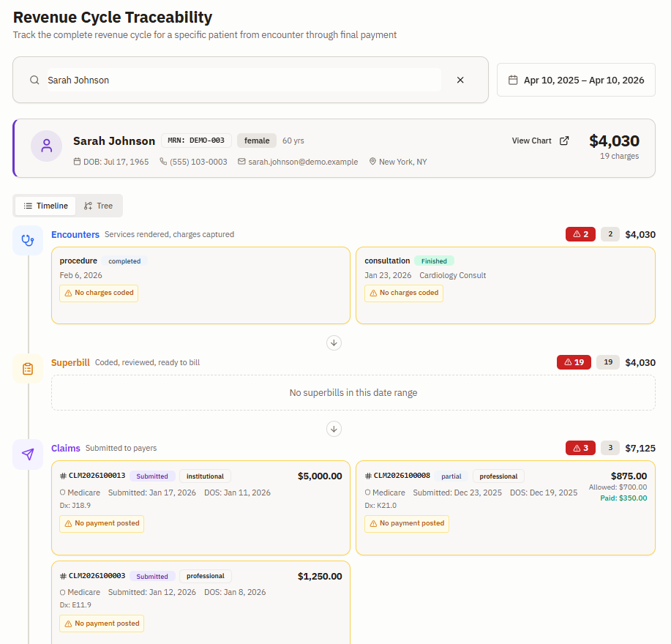Viewport: 671px width, 644px height.
Task: Click the search magnifier icon
Action: point(34,80)
